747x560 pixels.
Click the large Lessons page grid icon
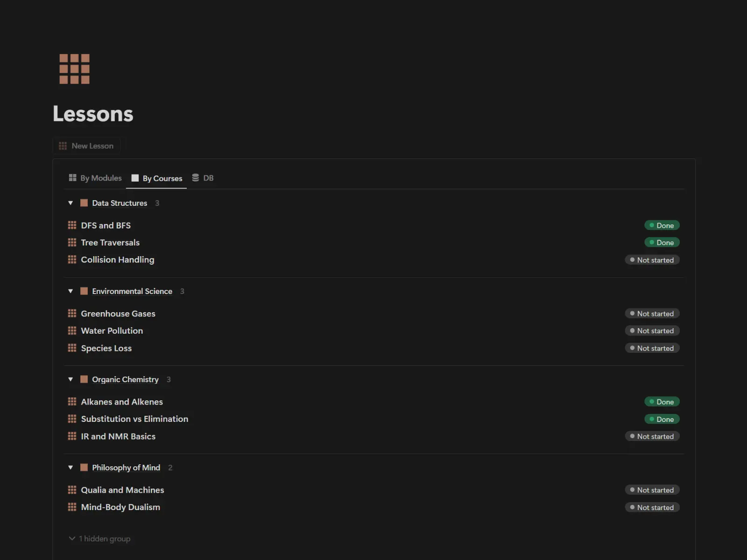click(74, 69)
